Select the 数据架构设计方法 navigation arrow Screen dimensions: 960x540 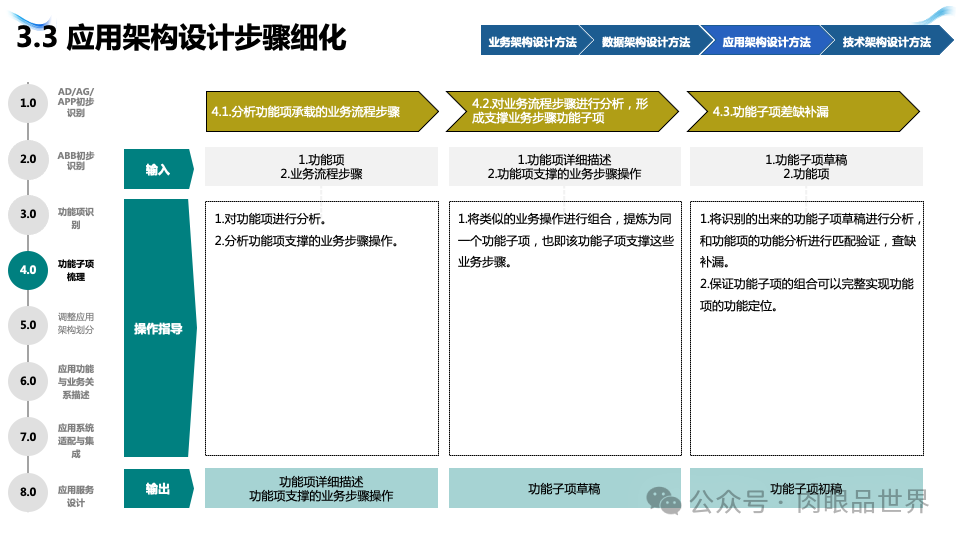646,41
